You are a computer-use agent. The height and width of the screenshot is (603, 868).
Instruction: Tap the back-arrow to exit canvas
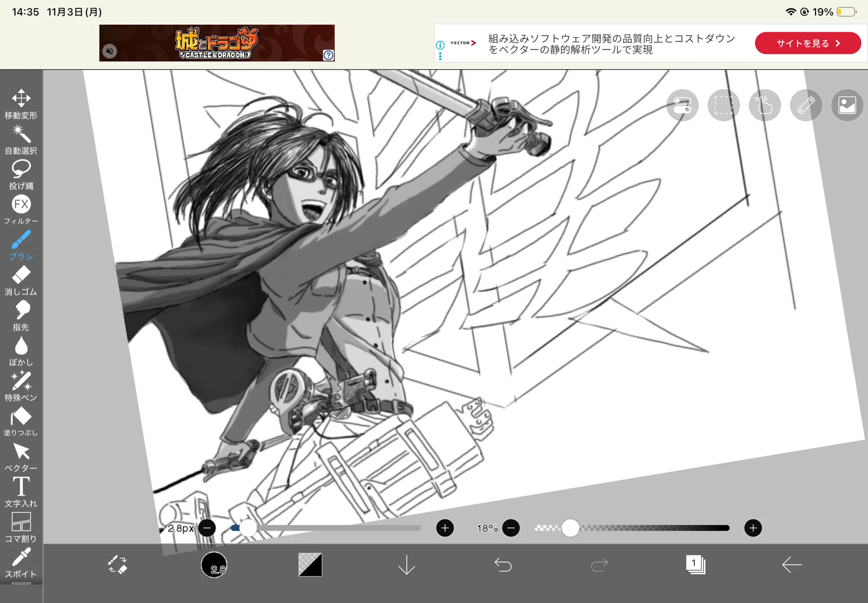(792, 565)
